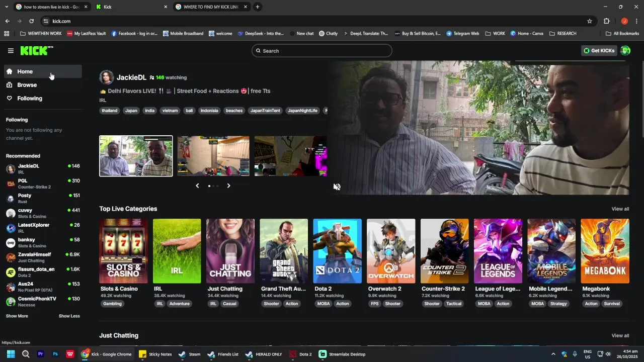View all Top Live Categories
This screenshot has width=644, height=362.
[620, 209]
